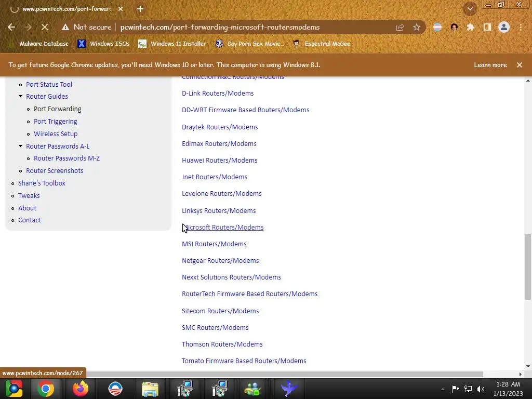
Task: Select Port Forwarding in sidebar
Action: pyautogui.click(x=57, y=109)
